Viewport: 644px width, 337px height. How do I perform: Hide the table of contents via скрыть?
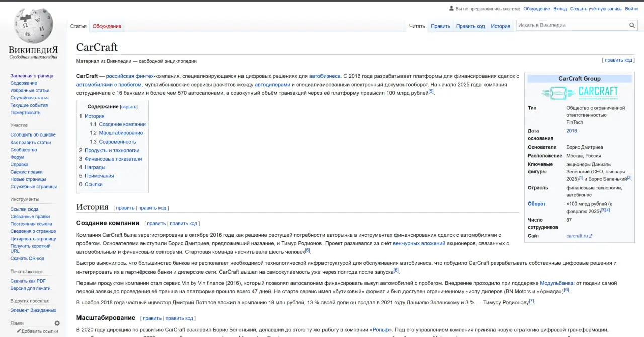[x=129, y=107]
